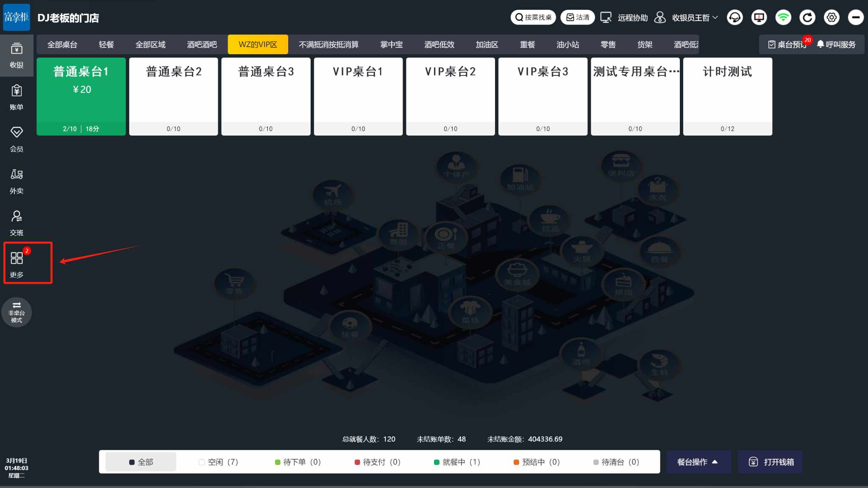Open the 收银 cashier section

[x=17, y=55]
